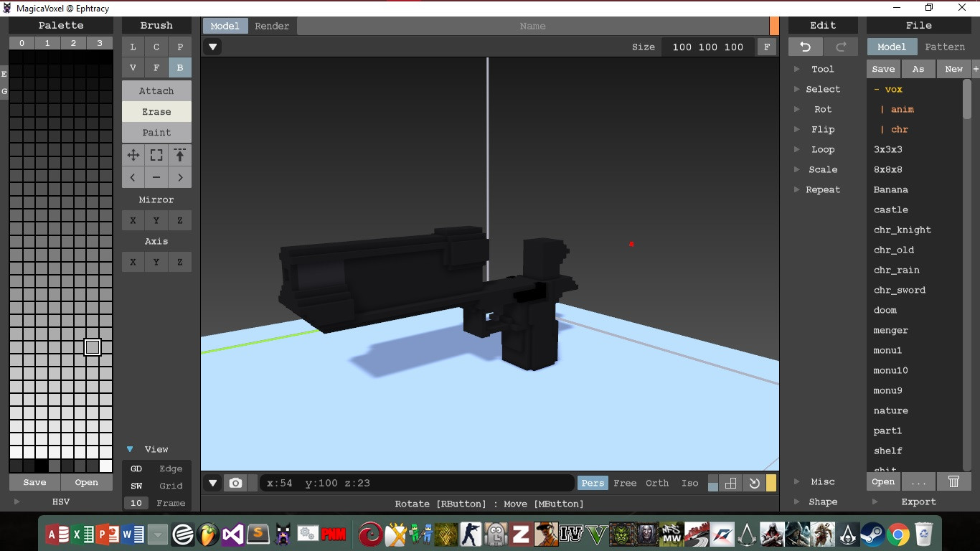The height and width of the screenshot is (551, 980).
Task: Load the chr_knight model from list
Action: click(x=902, y=230)
